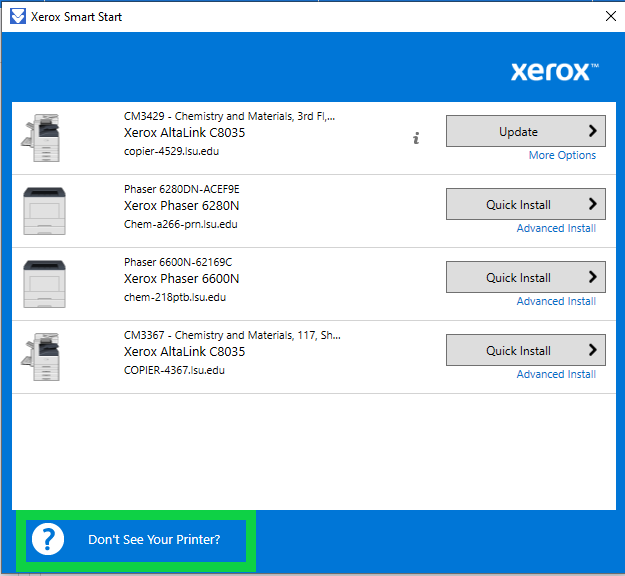Quick Install the CM3367 AltaLink C8035

[526, 350]
